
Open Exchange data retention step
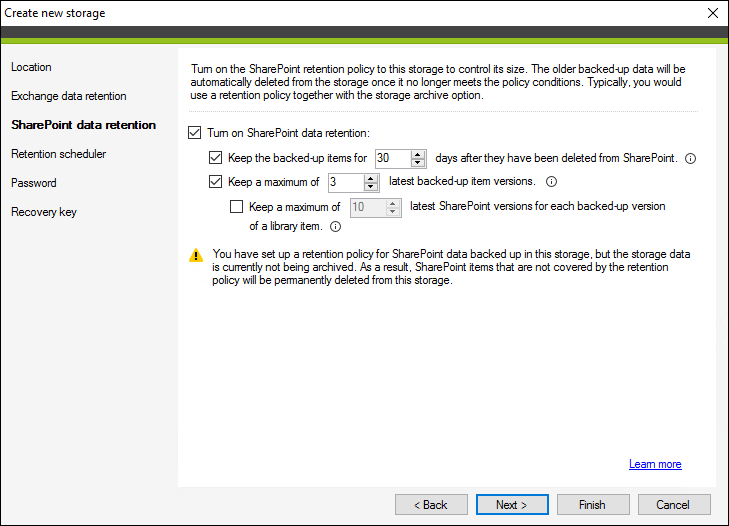pos(69,96)
